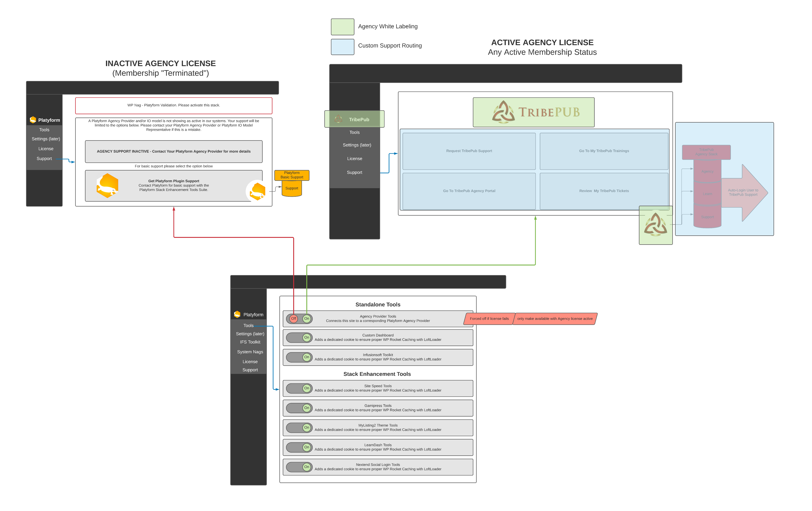Click the TribePub sidebar brand icon
Image resolution: width=812 pixels, height=511 pixels.
click(338, 119)
